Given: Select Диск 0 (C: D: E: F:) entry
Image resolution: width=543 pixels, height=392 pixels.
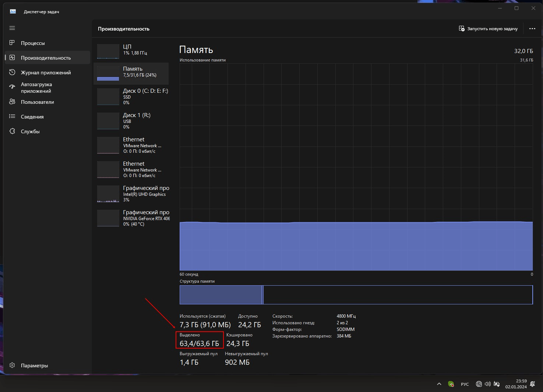Looking at the screenshot, I should tap(131, 96).
